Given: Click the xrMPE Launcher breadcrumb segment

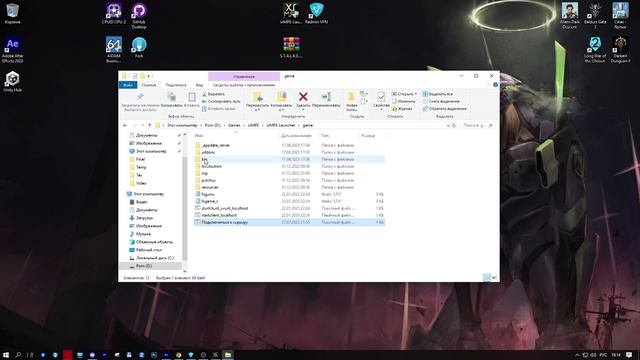Looking at the screenshot, I should (280, 125).
